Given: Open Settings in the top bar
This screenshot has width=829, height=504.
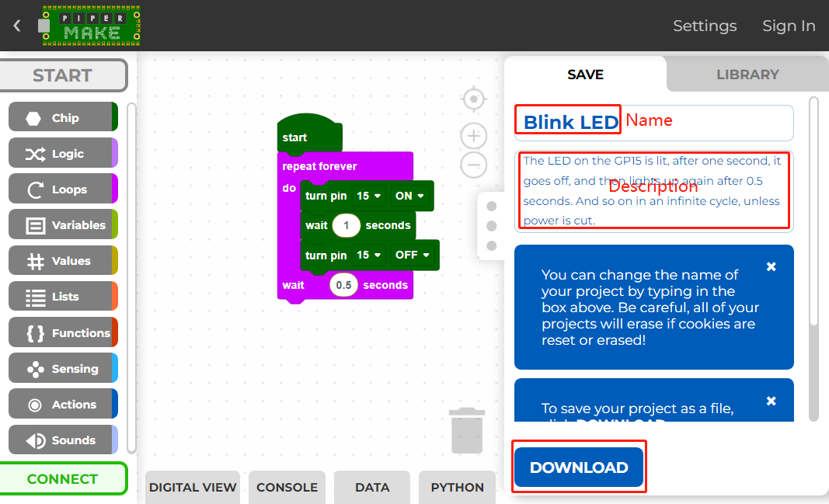Looking at the screenshot, I should point(704,26).
